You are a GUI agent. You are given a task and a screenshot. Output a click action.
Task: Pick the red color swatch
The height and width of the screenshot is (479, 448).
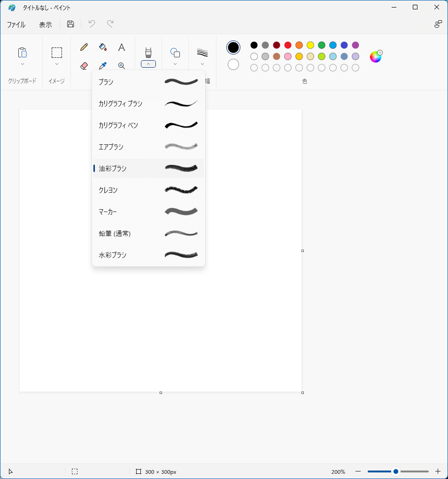coord(288,45)
